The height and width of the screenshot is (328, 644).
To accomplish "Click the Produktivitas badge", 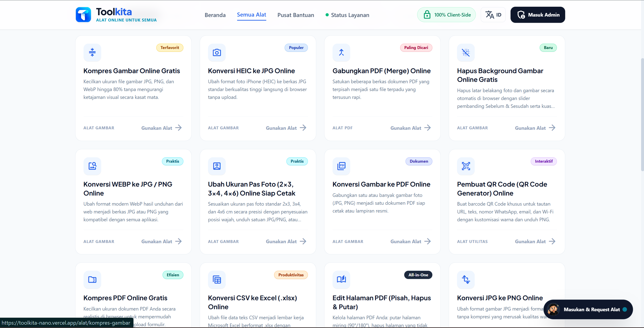I will 291,275.
